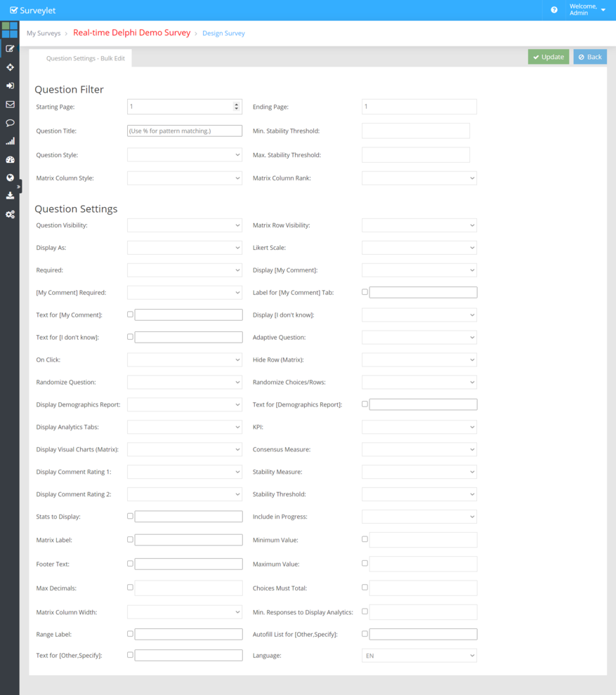
Task: Open the Language dropdown showing EN
Action: 419,656
